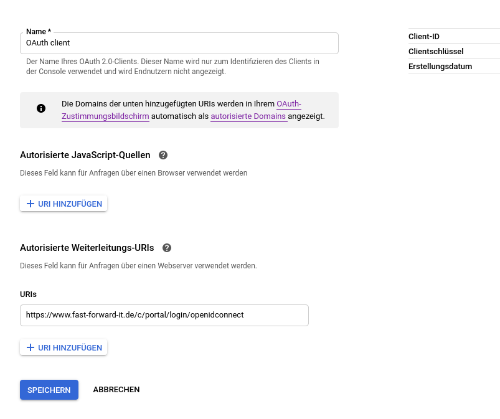Select the Clientschlüssel row
This screenshot has width=500, height=419.
tap(454, 51)
